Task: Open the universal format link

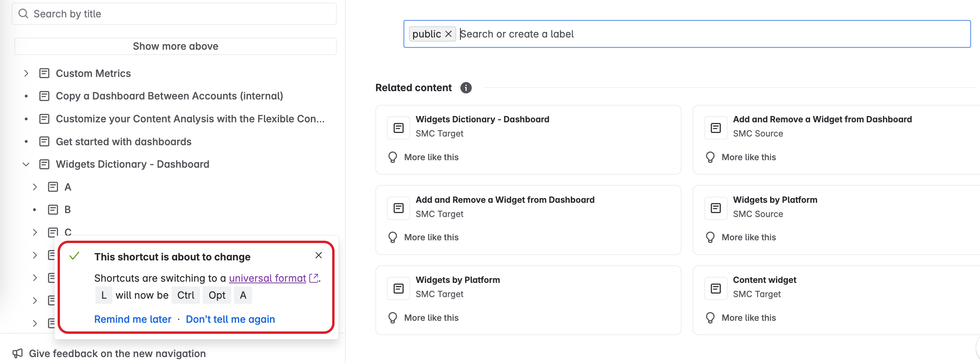Action: point(267,278)
